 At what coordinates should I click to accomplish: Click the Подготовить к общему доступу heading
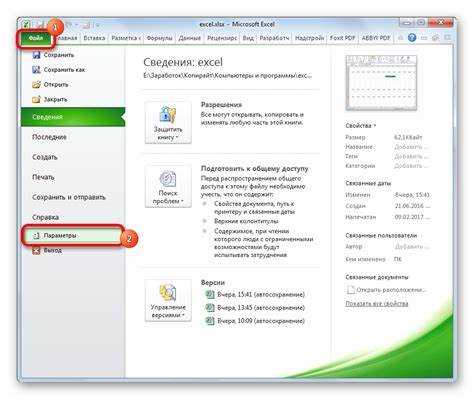pos(255,169)
